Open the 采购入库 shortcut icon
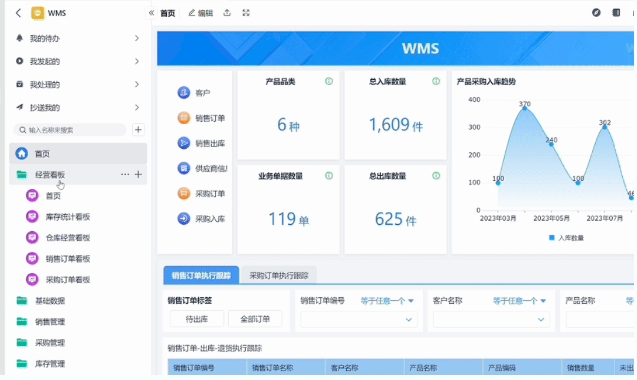This screenshot has height=380, width=637. click(184, 219)
